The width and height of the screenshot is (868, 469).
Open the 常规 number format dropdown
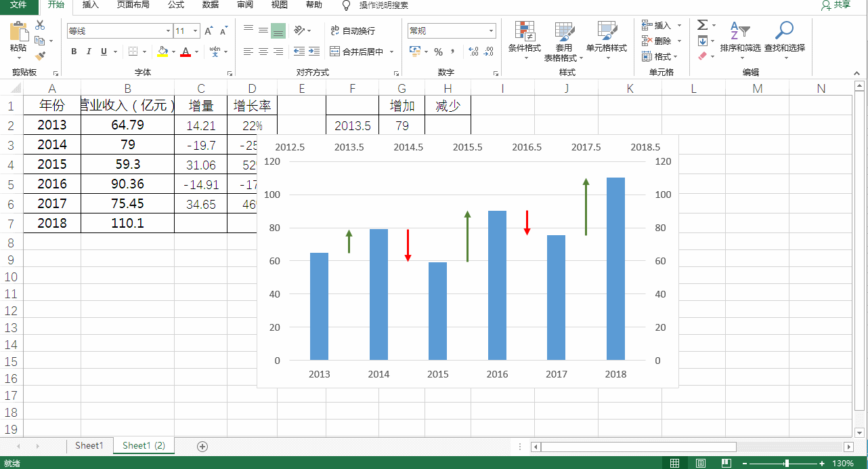click(x=493, y=30)
